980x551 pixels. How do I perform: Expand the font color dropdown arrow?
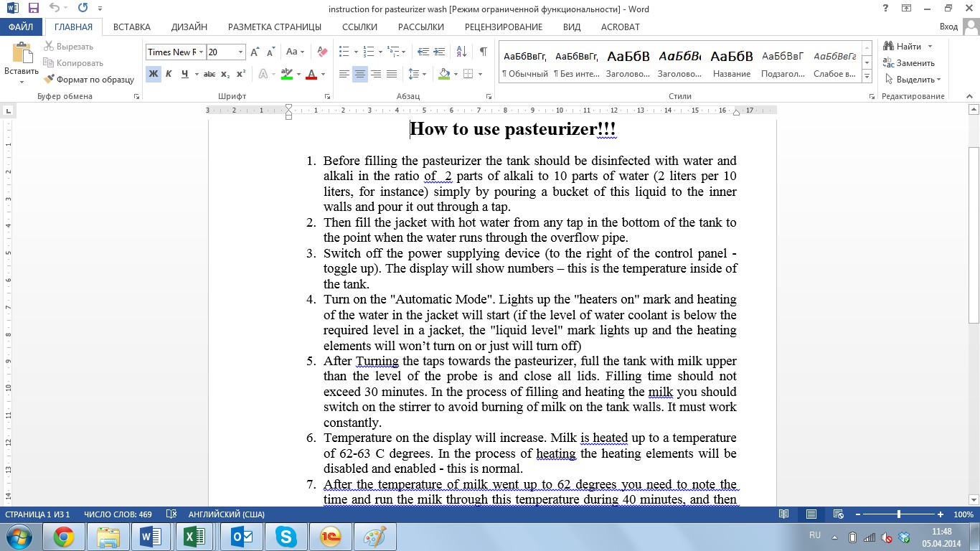(322, 74)
